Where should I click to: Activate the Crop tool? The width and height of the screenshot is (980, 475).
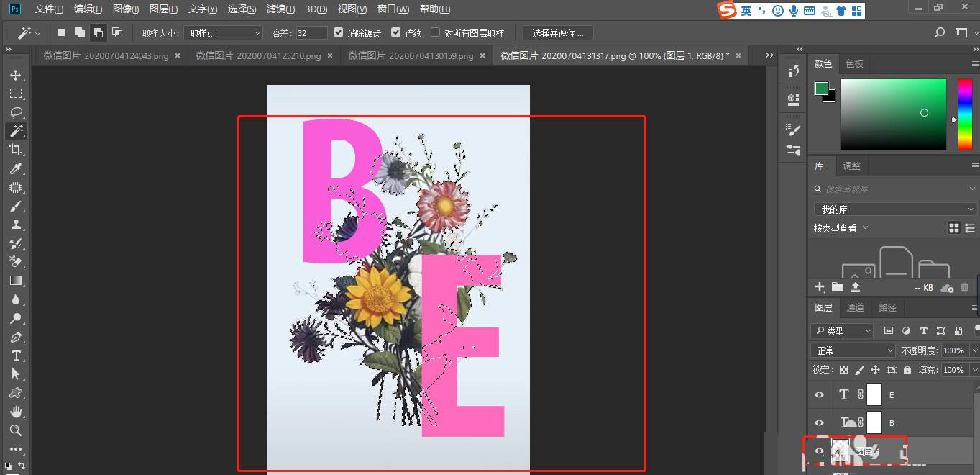[x=17, y=150]
